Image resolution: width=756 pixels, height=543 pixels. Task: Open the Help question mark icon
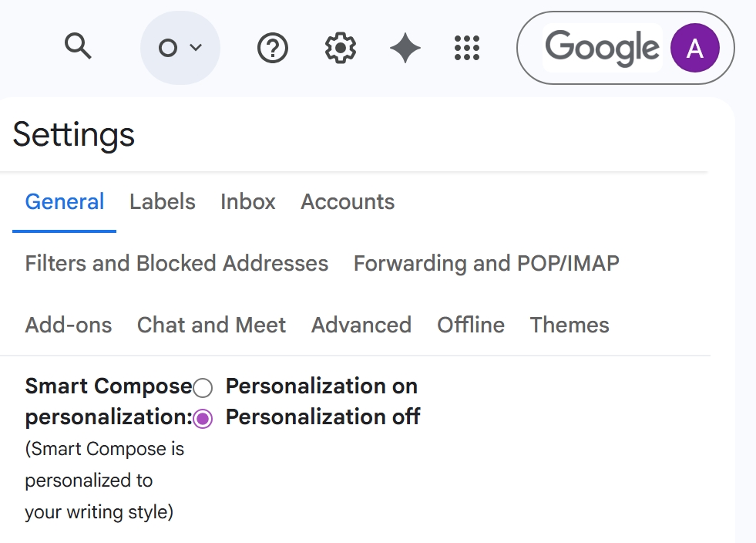pyautogui.click(x=272, y=49)
